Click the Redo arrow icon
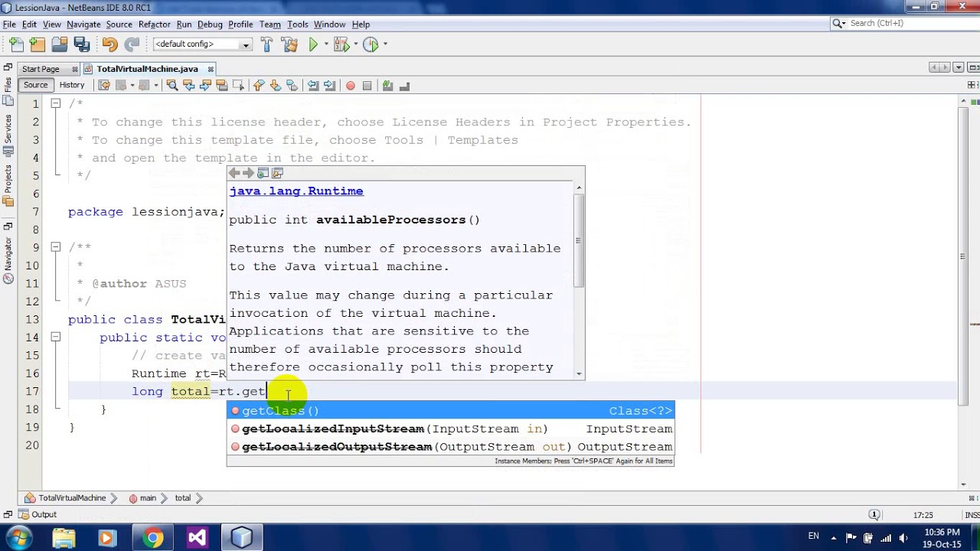The height and width of the screenshot is (551, 980). click(x=132, y=44)
